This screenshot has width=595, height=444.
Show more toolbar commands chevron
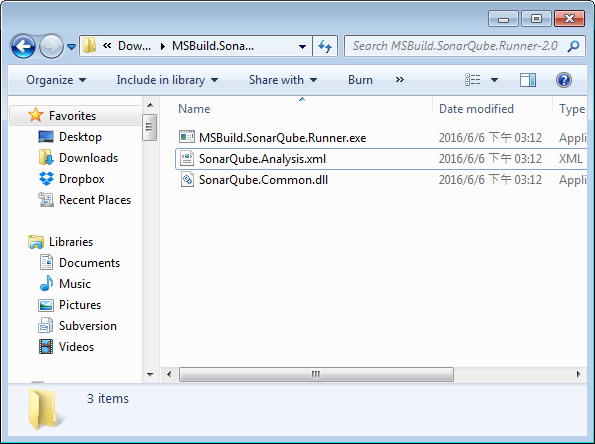400,80
